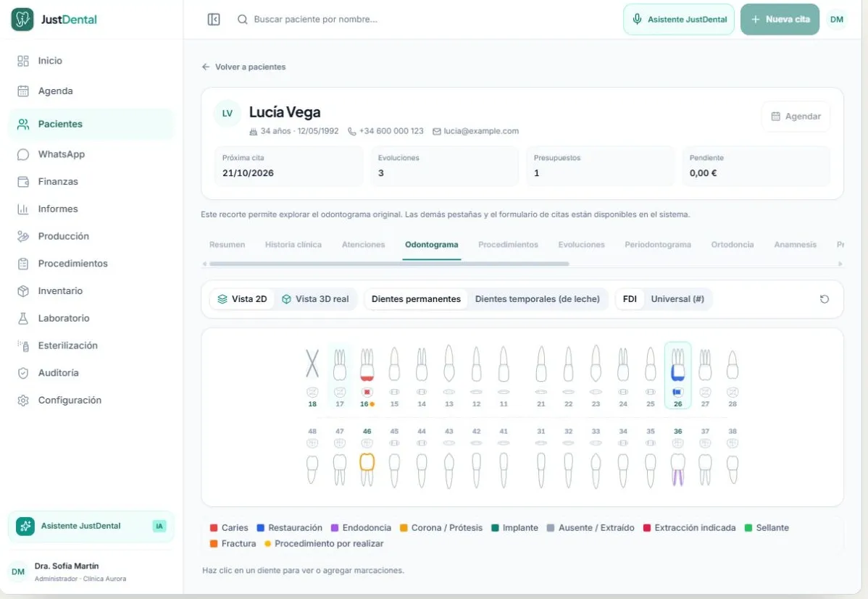The height and width of the screenshot is (599, 868).
Task: Show Dientes permanentes set
Action: [x=416, y=299]
